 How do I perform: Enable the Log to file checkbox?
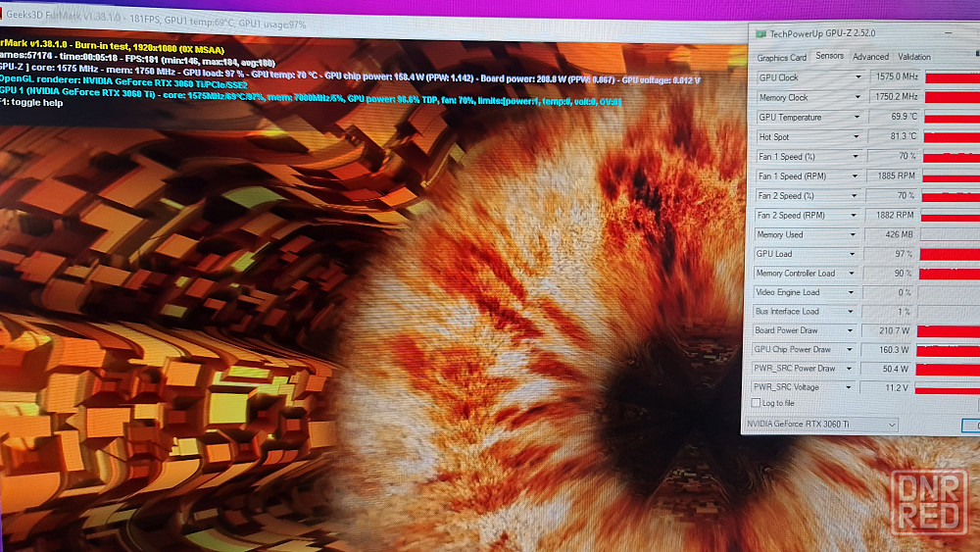tap(756, 403)
